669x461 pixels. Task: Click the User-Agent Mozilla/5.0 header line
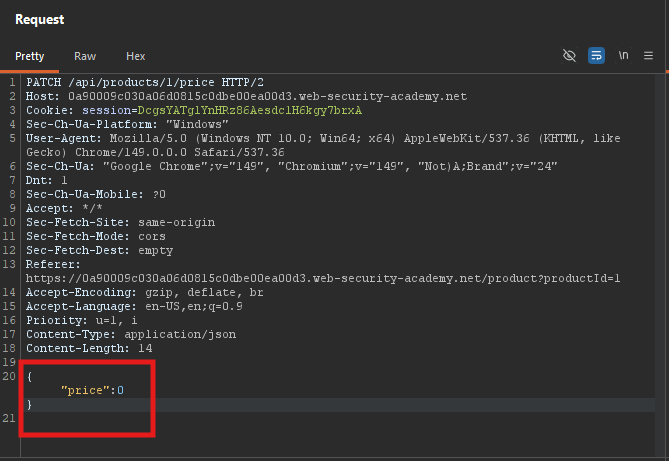click(323, 138)
